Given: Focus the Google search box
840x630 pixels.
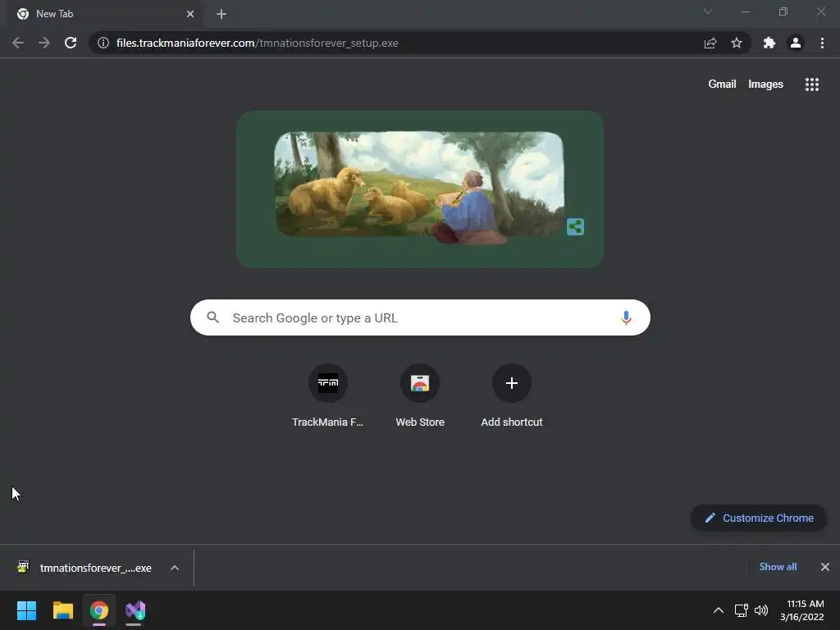Looking at the screenshot, I should pyautogui.click(x=420, y=317).
